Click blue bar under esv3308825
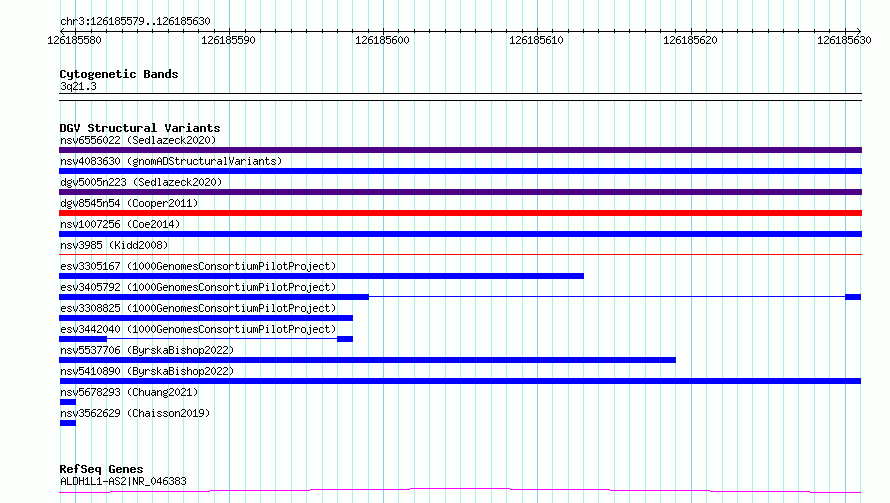 pos(206,318)
